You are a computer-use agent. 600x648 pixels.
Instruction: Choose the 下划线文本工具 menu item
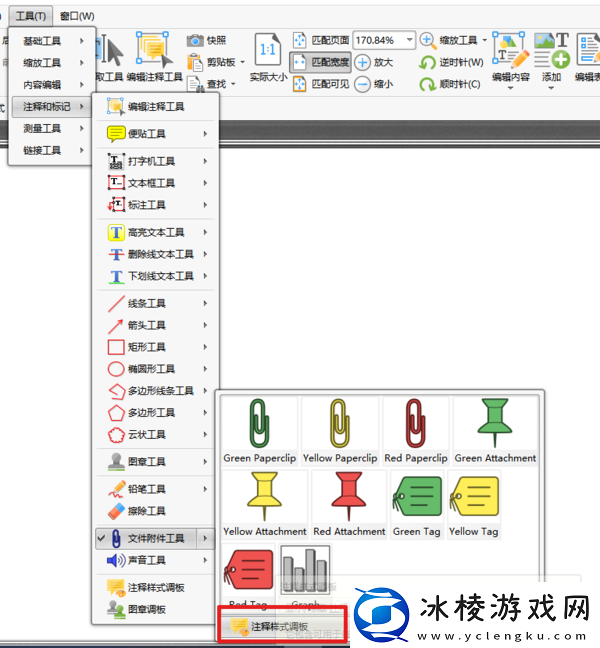click(x=155, y=276)
